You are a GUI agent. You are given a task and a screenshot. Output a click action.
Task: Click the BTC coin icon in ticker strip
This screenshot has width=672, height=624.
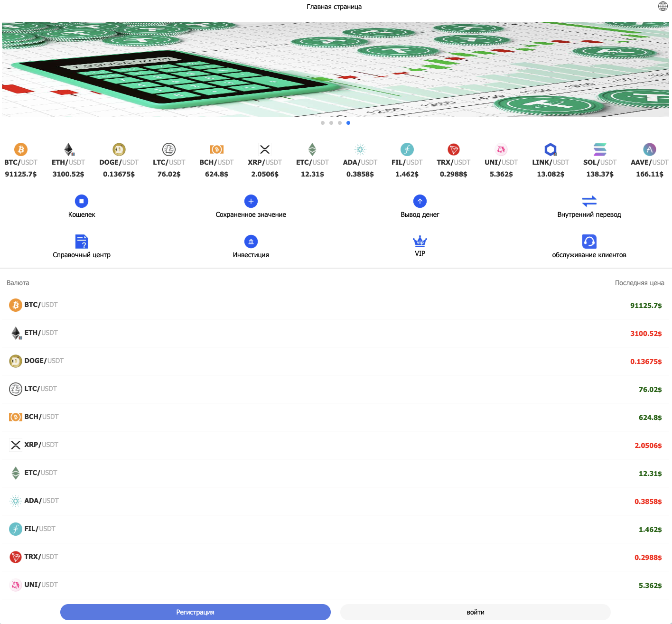pos(21,149)
